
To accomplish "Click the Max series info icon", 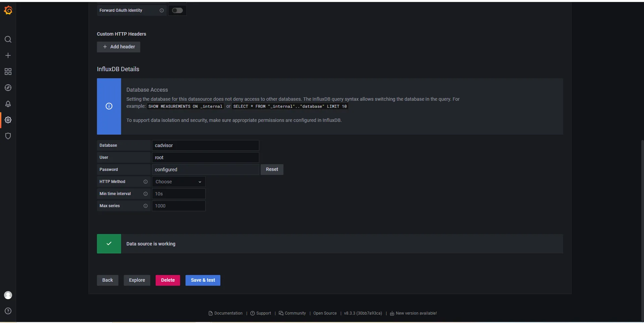I will tap(146, 206).
